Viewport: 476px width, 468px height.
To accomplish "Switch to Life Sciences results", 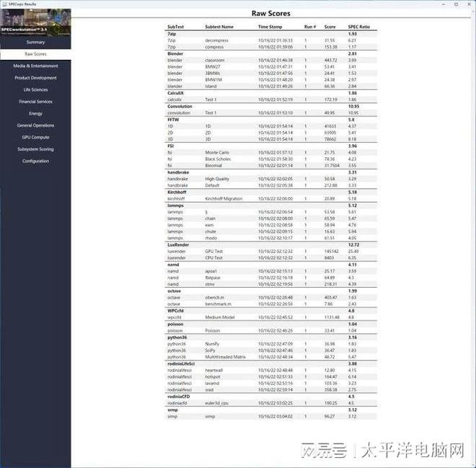I will (x=35, y=89).
